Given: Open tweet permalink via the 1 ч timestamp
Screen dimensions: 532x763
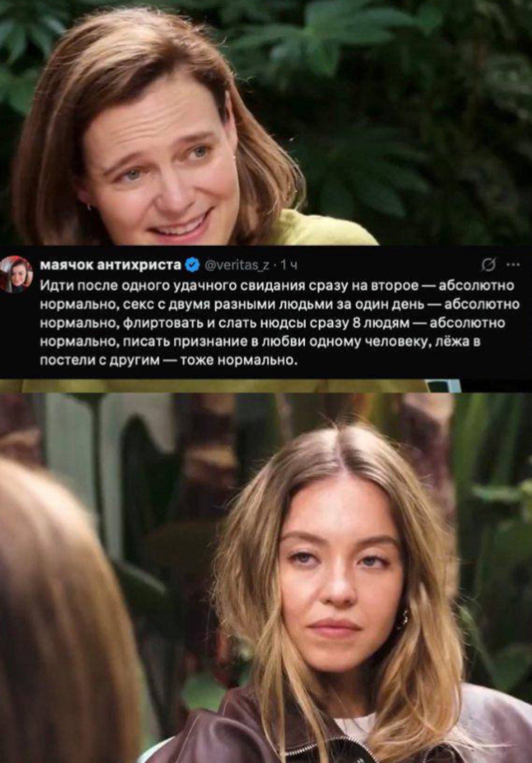Looking at the screenshot, I should [x=288, y=265].
